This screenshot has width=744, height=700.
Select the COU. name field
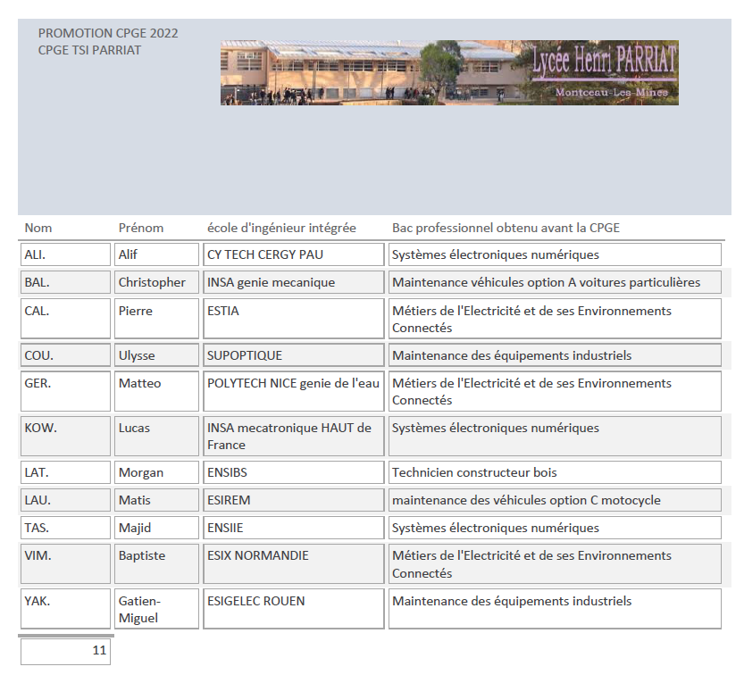pyautogui.click(x=65, y=355)
